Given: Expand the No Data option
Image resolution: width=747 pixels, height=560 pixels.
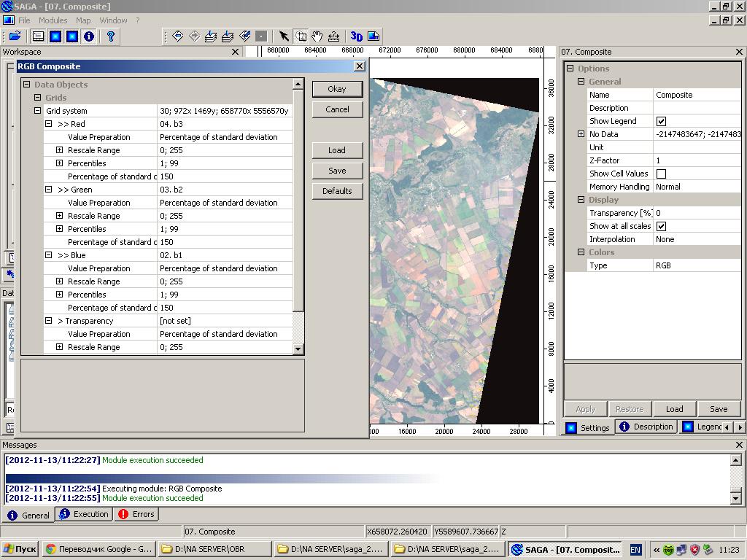Looking at the screenshot, I should tap(581, 134).
